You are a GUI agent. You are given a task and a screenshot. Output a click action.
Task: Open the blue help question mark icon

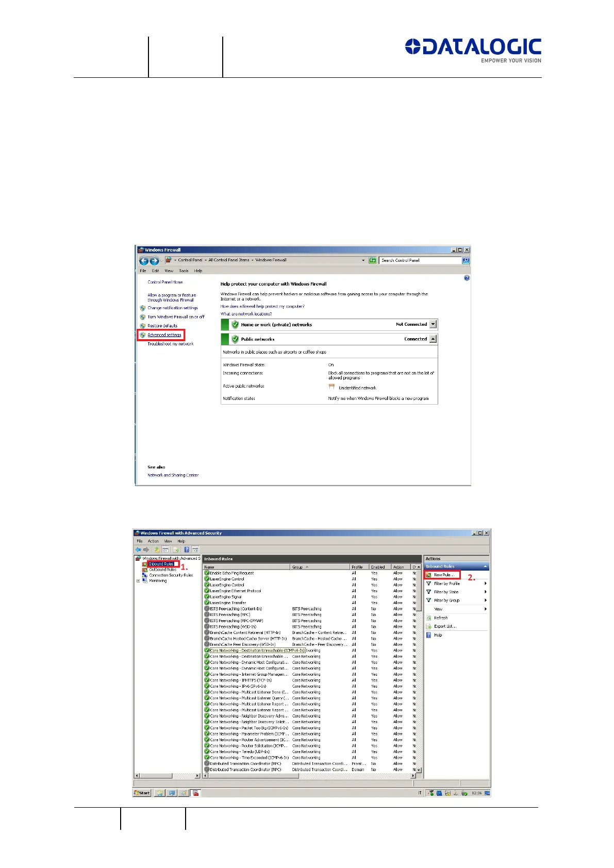pos(467,278)
